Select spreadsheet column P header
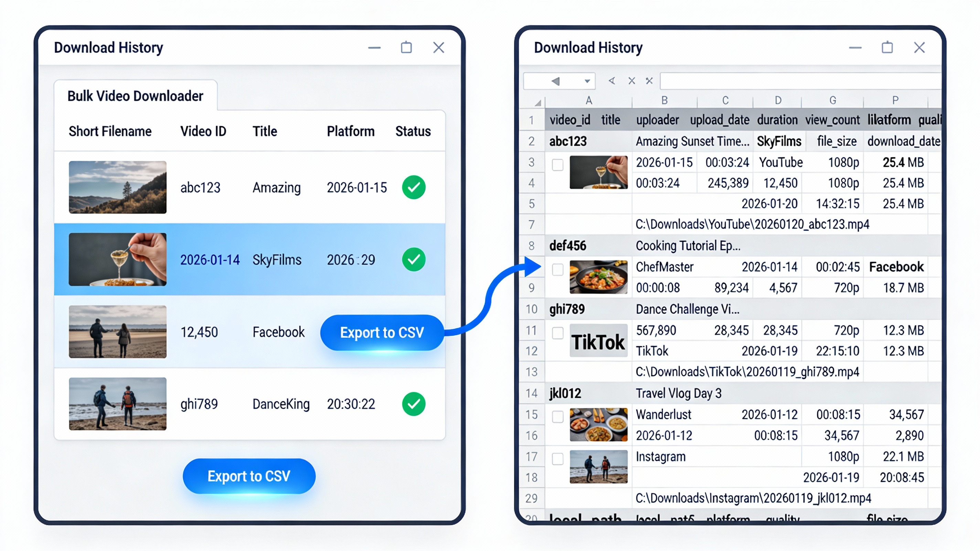This screenshot has height=551, width=980. coord(896,101)
